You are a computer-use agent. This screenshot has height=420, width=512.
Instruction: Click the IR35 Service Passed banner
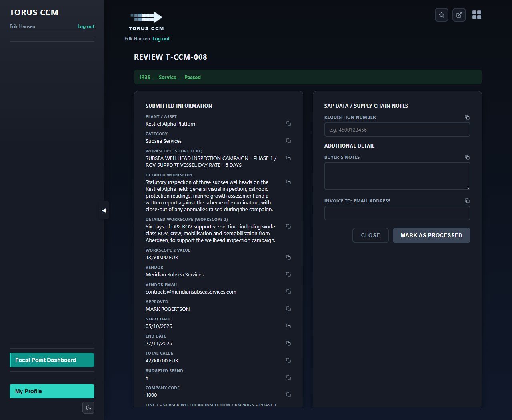pos(308,77)
